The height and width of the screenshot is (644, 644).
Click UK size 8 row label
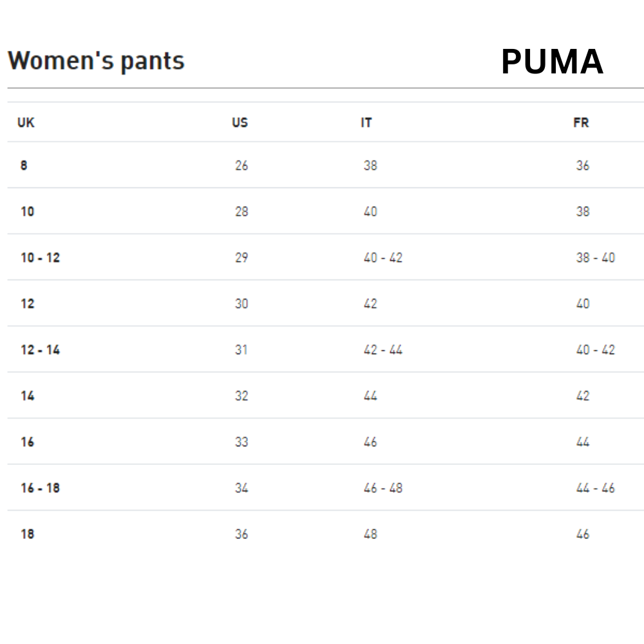coord(24,166)
